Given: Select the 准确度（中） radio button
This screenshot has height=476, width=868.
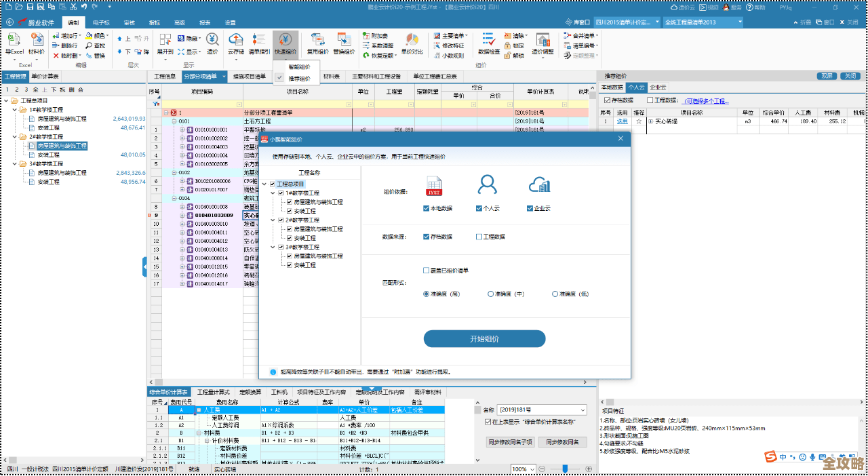Looking at the screenshot, I should (491, 294).
